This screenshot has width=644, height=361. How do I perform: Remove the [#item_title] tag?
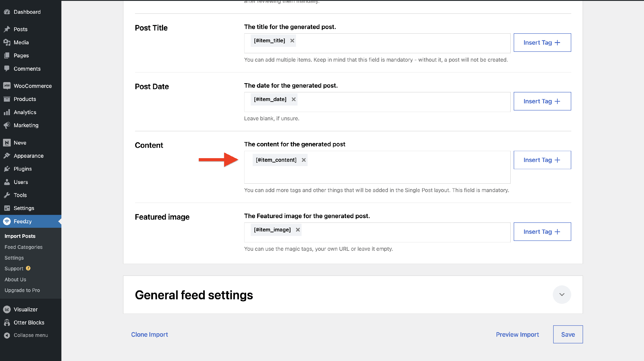tap(292, 41)
